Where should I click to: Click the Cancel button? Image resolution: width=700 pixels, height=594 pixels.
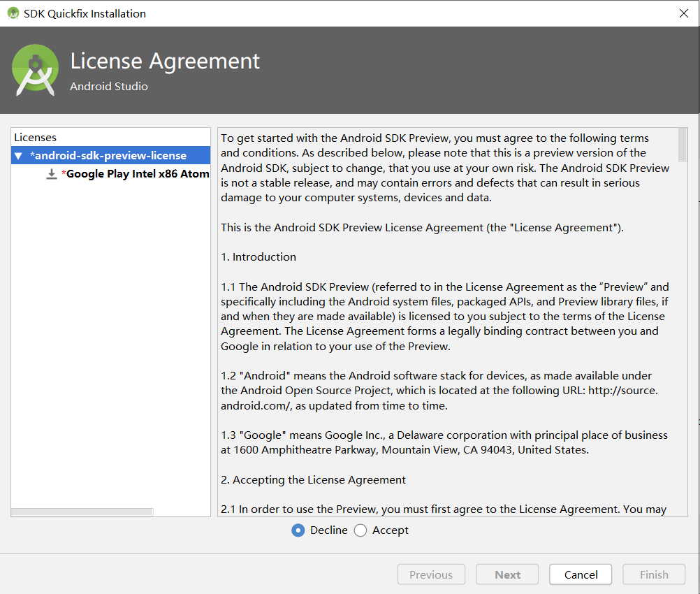[581, 574]
